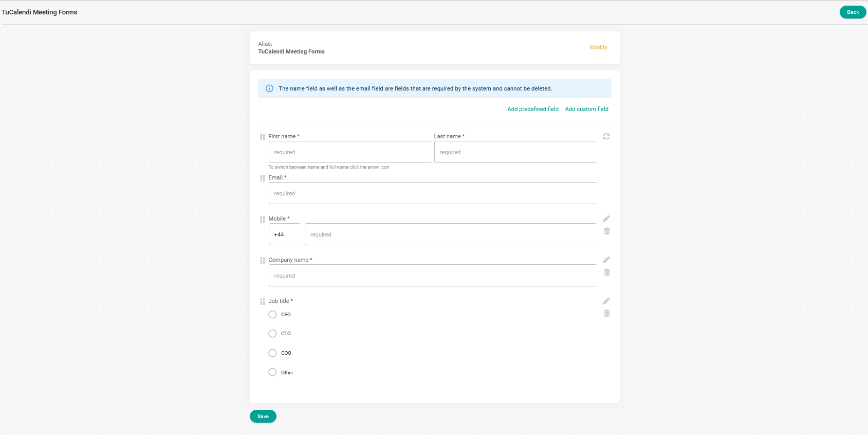868x435 pixels.
Task: Edit the Company name field pencil icon
Action: pos(606,260)
